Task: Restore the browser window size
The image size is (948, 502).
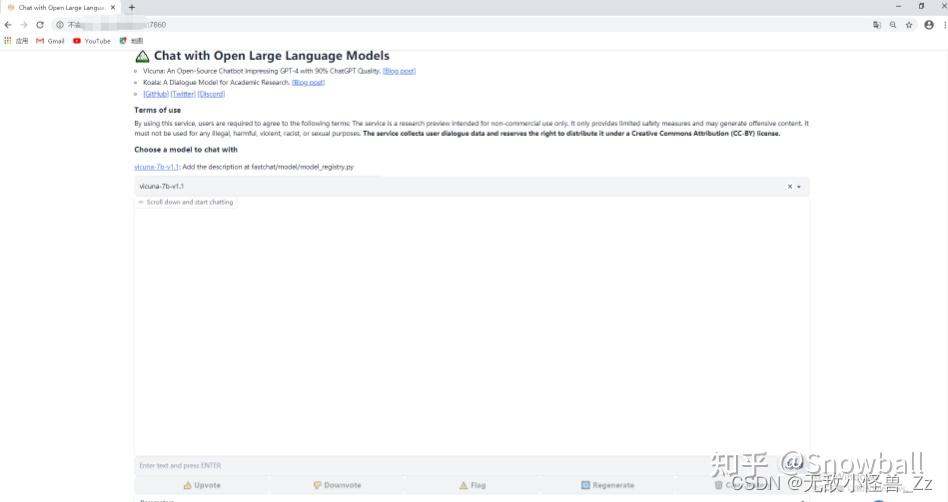Action: (921, 6)
